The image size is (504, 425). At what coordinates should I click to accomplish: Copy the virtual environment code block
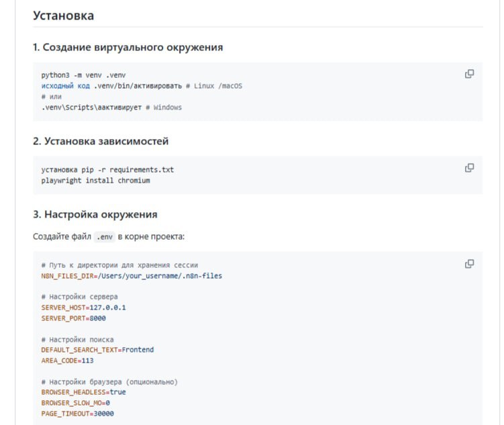[469, 74]
